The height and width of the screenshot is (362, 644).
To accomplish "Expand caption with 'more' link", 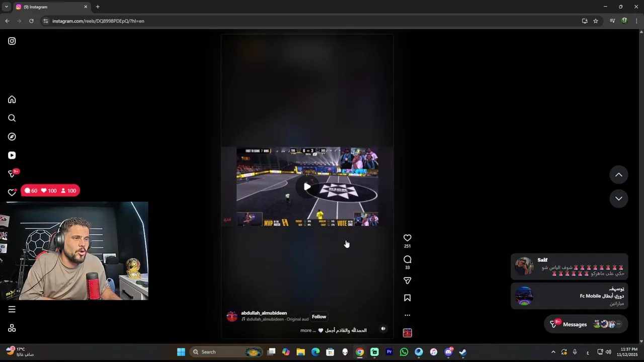I will (306, 330).
